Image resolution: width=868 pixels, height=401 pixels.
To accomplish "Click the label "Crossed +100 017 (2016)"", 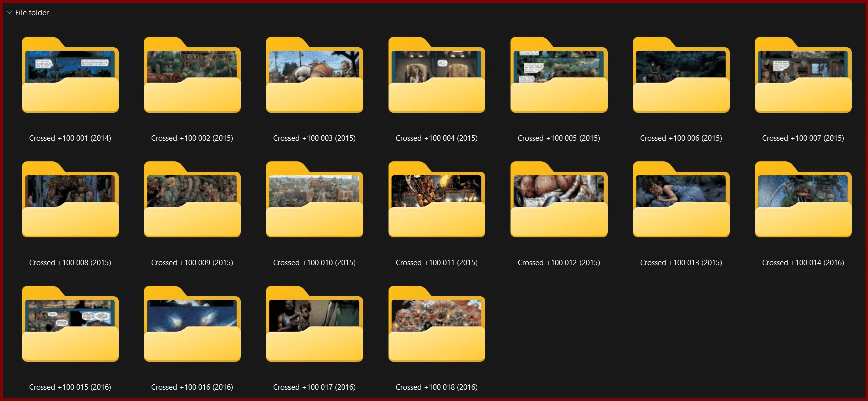I will coord(315,387).
